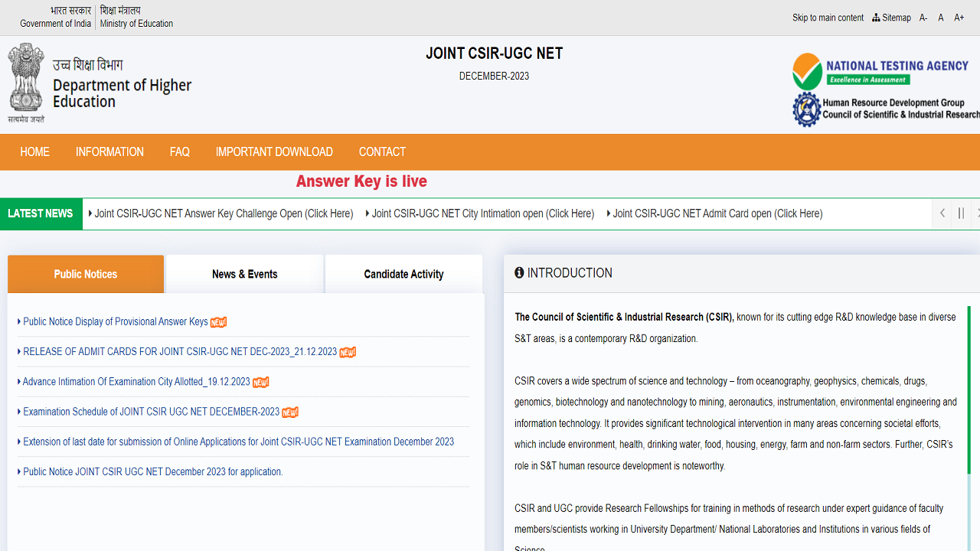
Task: Open Advance Intimation Of Examination City notice
Action: coord(136,382)
